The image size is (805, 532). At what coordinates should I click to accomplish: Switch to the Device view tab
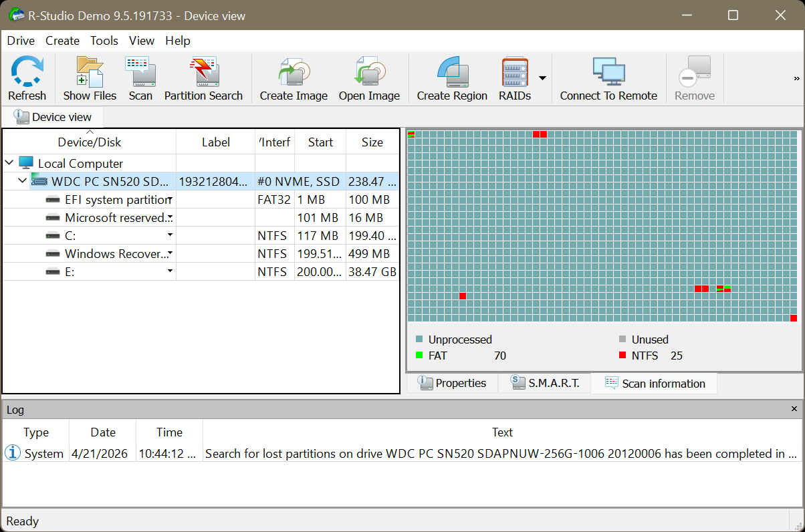coord(53,117)
